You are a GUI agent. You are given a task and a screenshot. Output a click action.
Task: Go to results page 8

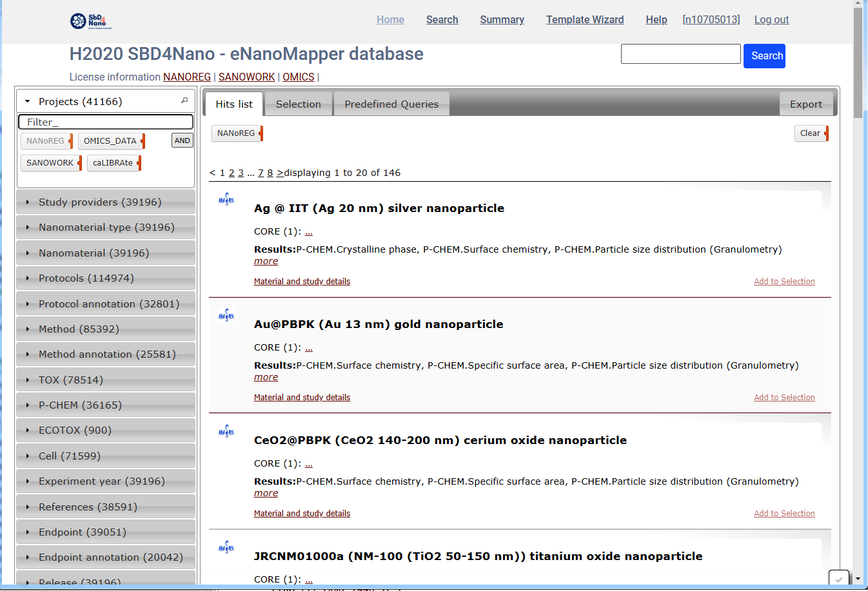pos(270,173)
